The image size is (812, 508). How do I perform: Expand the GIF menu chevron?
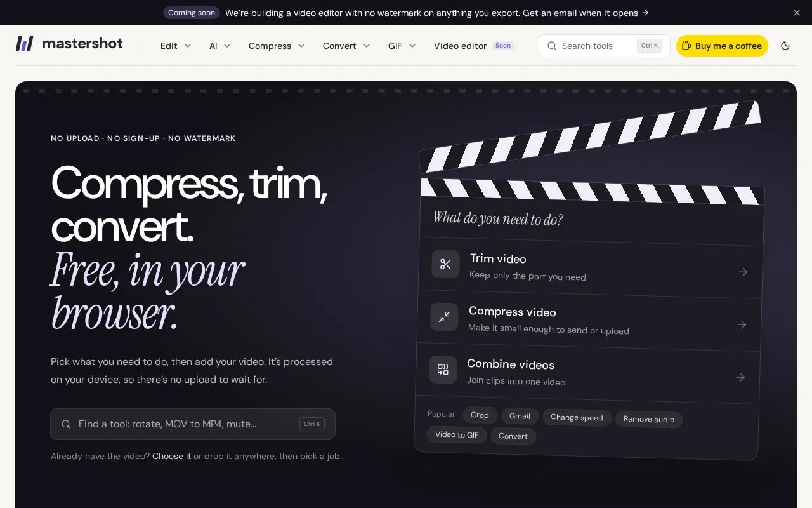pos(412,46)
